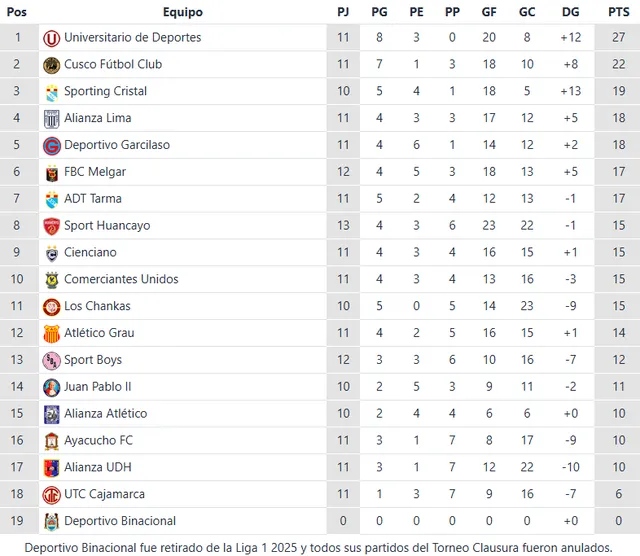Click the Equipo column header

coord(182,12)
